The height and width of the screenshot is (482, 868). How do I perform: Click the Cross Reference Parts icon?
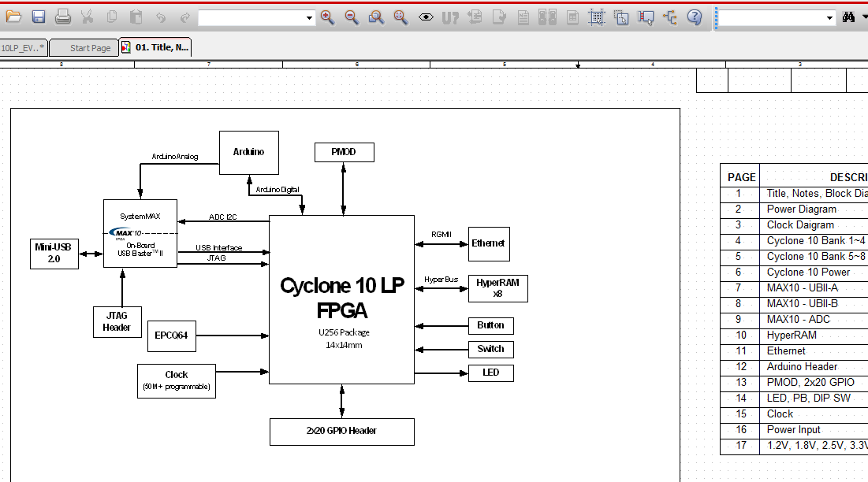click(x=547, y=17)
